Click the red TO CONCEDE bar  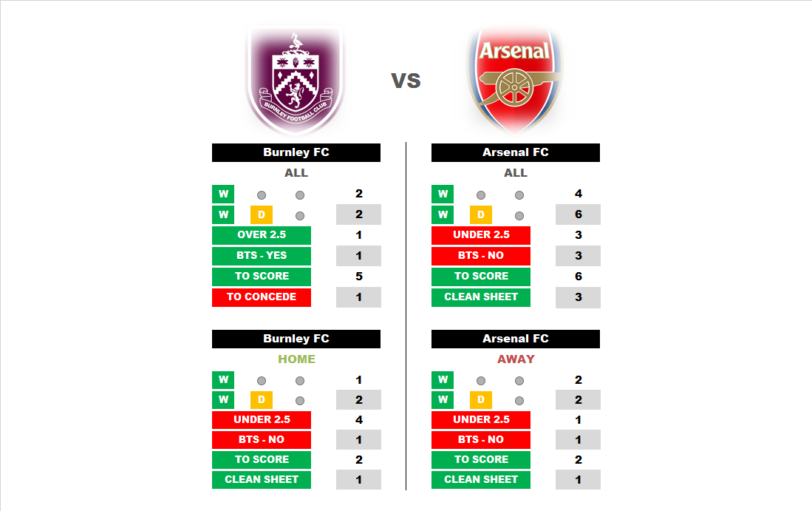(262, 297)
